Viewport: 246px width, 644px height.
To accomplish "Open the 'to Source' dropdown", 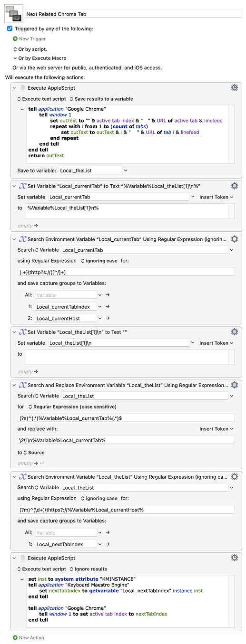I will (x=34, y=453).
